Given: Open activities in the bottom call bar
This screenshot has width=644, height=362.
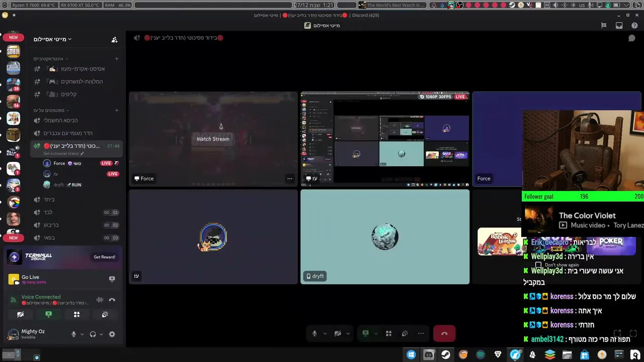Looking at the screenshot, I should tap(388, 333).
